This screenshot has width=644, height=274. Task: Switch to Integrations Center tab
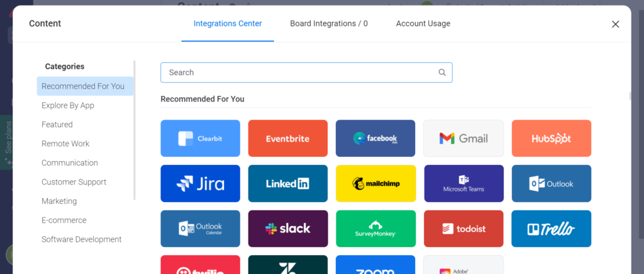click(228, 23)
